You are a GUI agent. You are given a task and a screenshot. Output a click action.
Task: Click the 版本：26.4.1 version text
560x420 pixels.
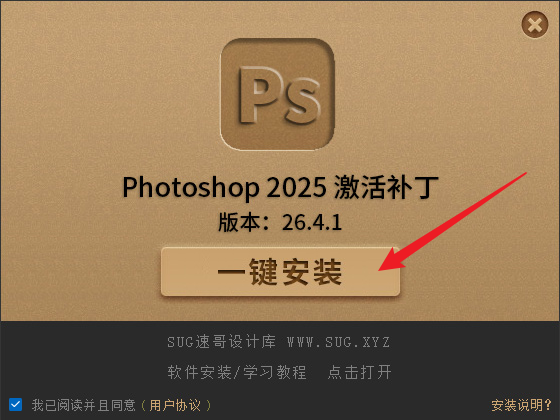point(280,222)
